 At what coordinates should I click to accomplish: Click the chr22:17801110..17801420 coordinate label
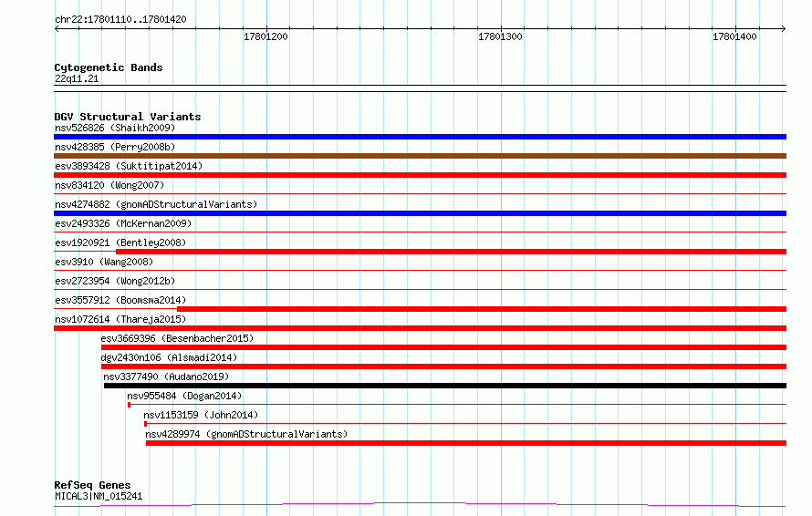click(120, 20)
